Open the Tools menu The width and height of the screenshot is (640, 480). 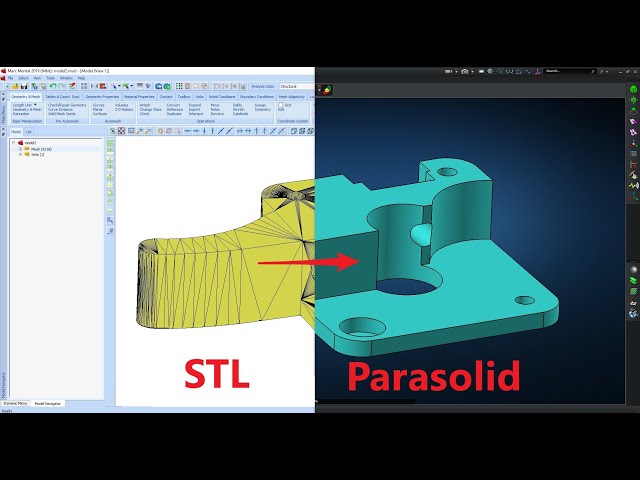tap(50, 78)
